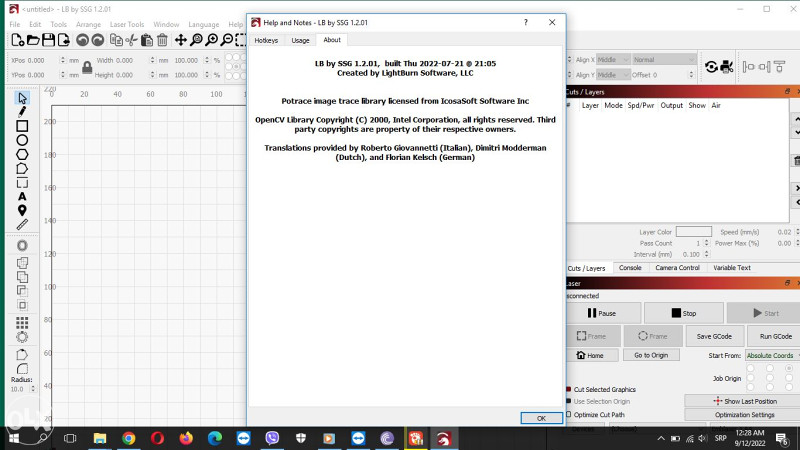Click the Go to Origin button
This screenshot has width=800, height=450.
651,355
